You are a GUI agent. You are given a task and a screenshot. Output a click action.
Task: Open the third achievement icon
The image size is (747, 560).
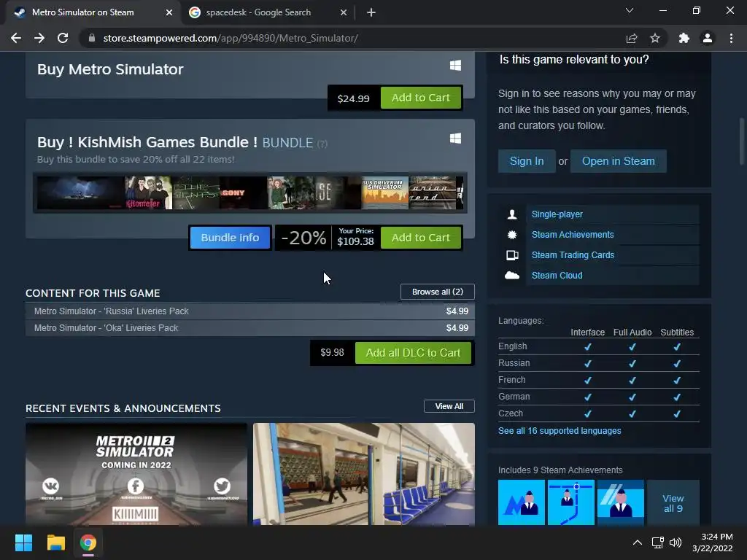coord(621,502)
